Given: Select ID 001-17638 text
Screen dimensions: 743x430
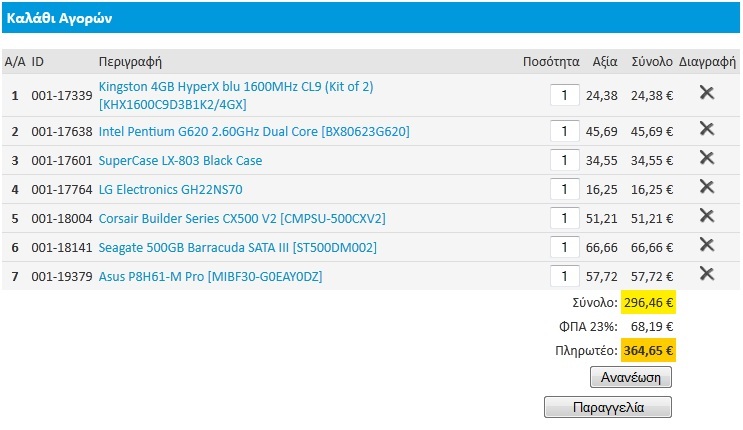Looking at the screenshot, I should (62, 132).
